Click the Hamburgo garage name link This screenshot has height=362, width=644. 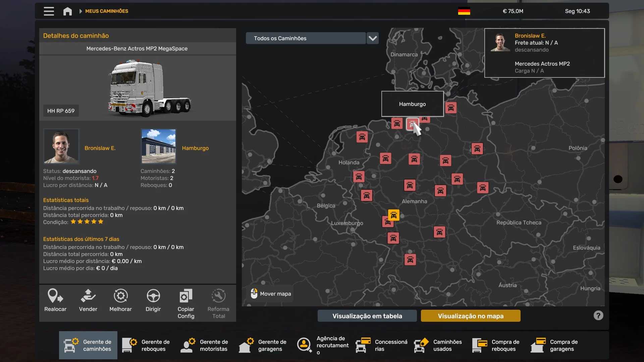coord(195,148)
